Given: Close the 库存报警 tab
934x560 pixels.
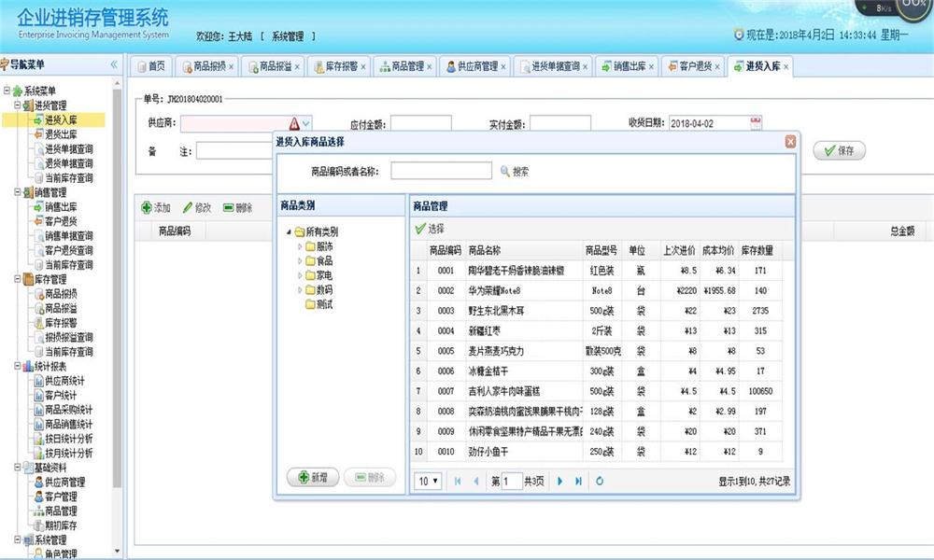Looking at the screenshot, I should pyautogui.click(x=363, y=66).
